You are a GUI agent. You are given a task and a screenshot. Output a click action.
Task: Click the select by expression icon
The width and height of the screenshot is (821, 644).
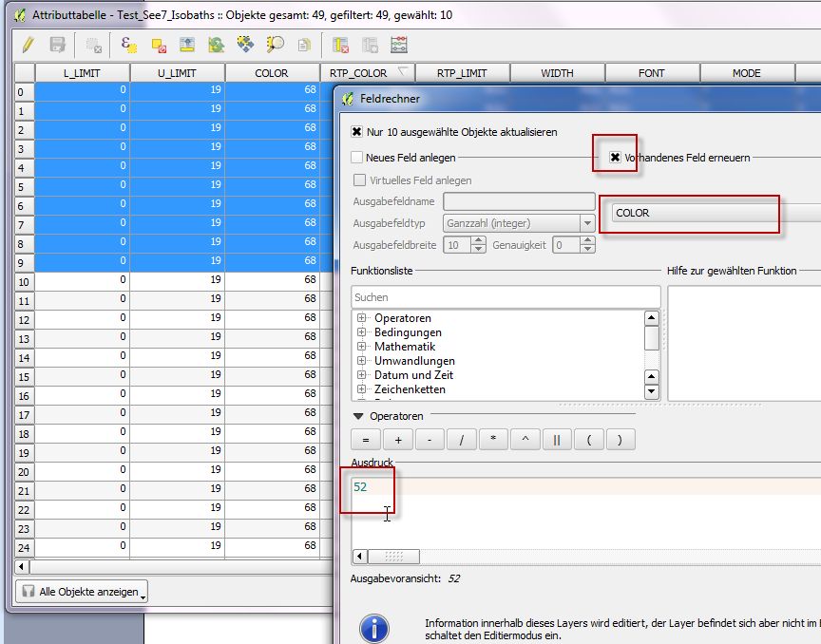point(128,45)
